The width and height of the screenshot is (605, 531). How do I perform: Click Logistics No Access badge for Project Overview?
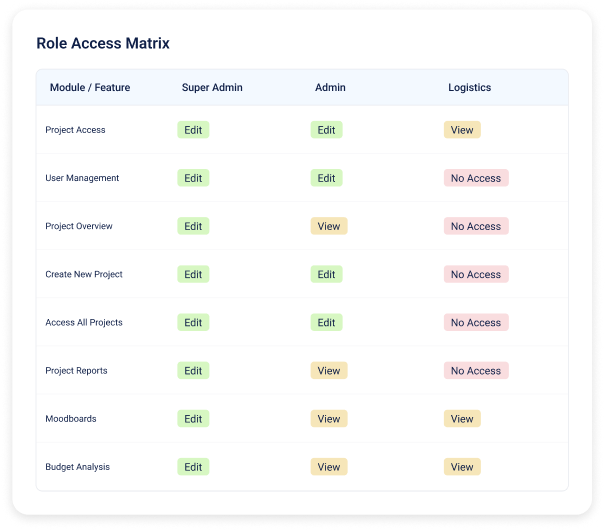[476, 226]
